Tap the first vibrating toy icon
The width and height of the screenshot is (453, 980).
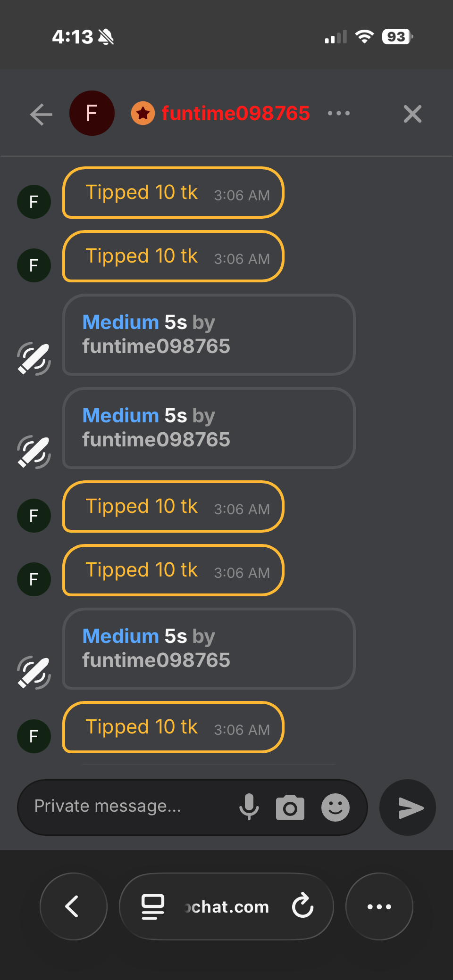(x=34, y=359)
